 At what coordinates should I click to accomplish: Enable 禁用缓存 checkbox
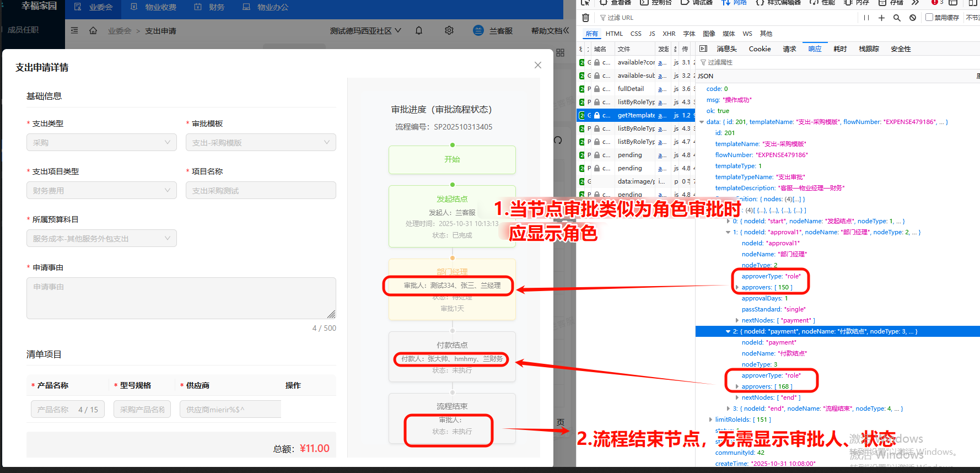coord(929,17)
